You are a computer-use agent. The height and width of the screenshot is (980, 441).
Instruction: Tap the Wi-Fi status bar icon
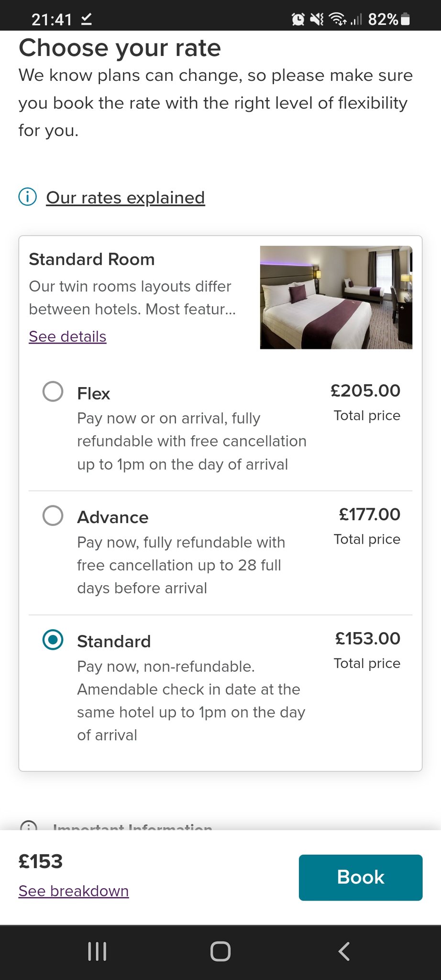(338, 19)
